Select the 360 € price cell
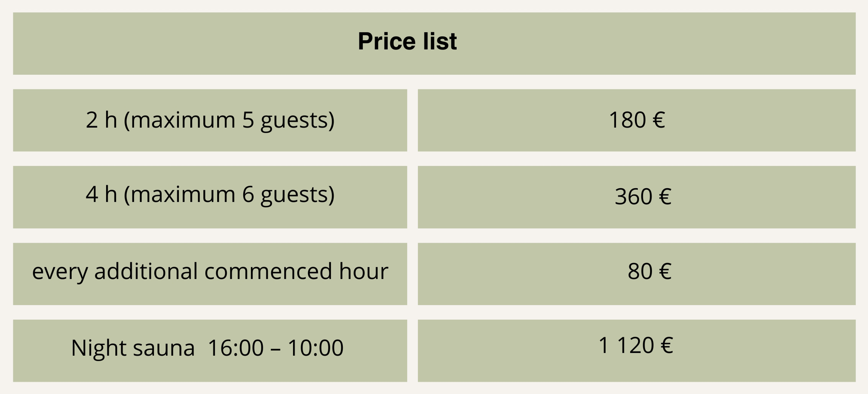This screenshot has width=868, height=394. 642,197
